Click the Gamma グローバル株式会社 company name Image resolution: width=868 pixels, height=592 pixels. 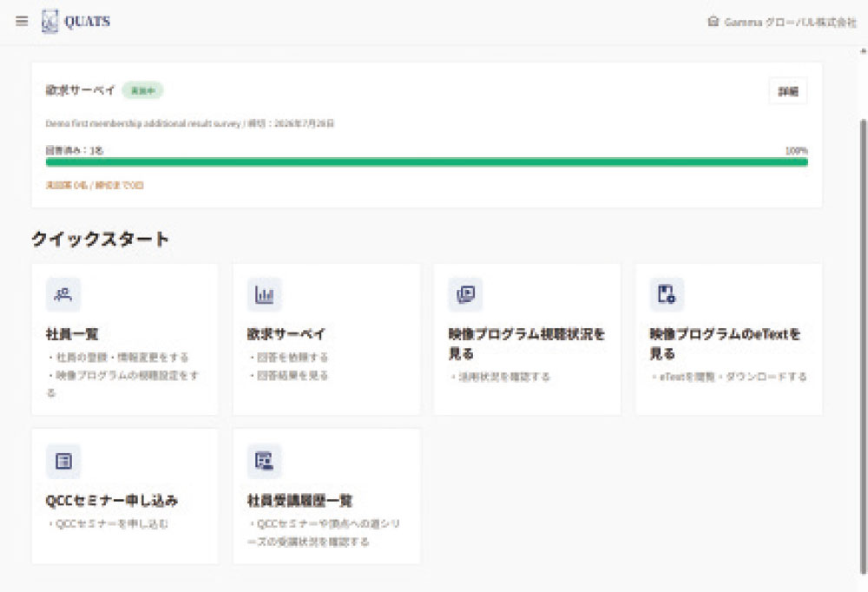(791, 23)
